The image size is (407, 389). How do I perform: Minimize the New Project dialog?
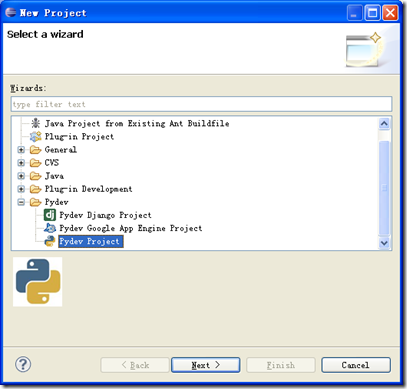click(x=354, y=13)
